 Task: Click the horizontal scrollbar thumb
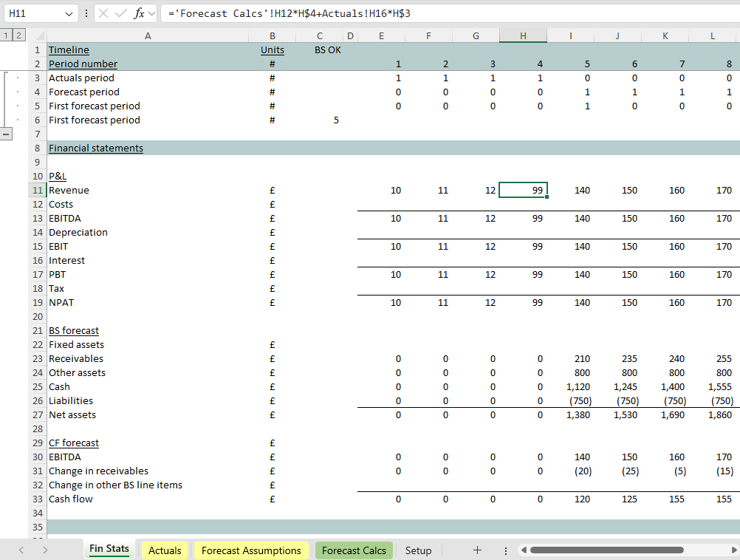click(606, 550)
